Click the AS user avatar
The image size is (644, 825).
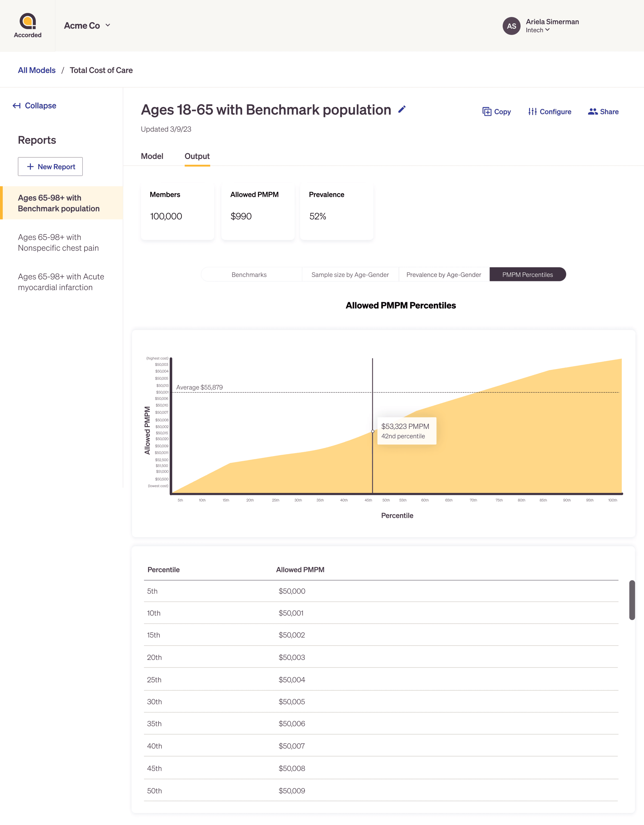pyautogui.click(x=511, y=26)
